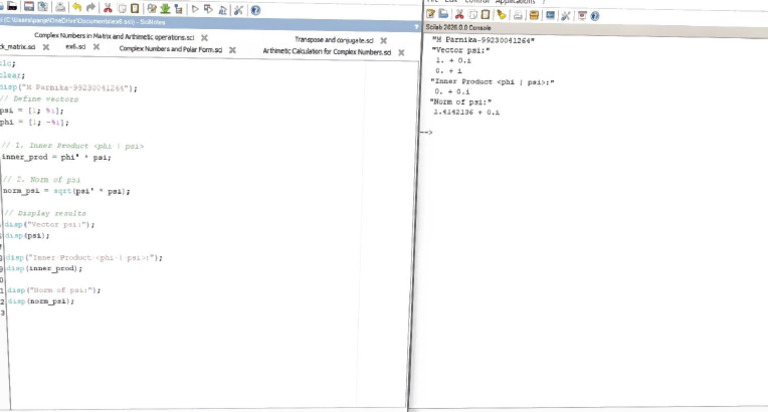Click the Print icon in SciNotes toolbar
The image size is (768, 412).
[60, 7]
